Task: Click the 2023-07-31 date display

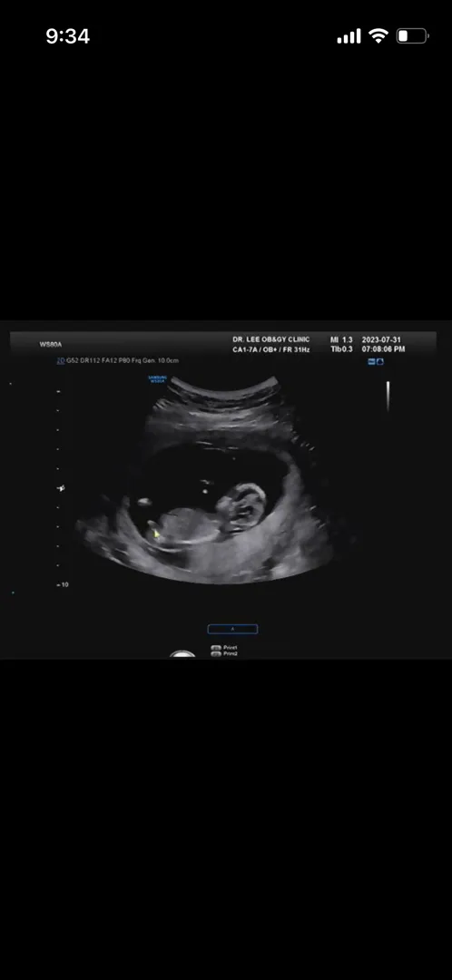Action: point(381,339)
